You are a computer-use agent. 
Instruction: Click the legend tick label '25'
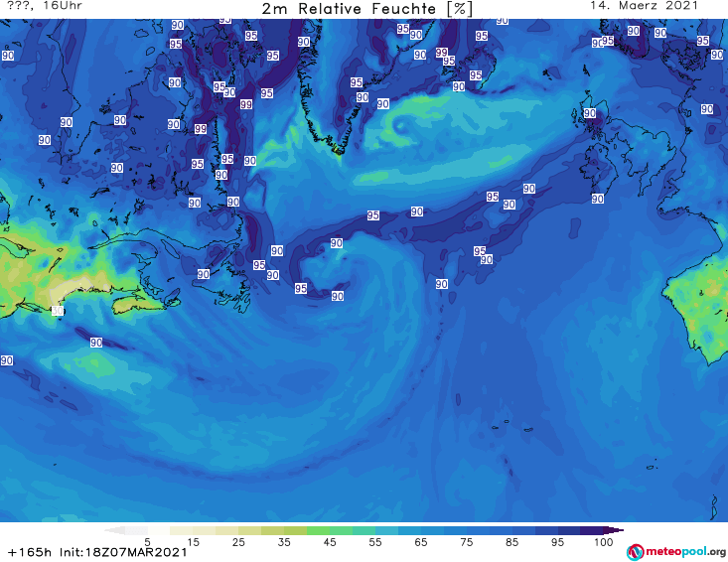point(238,542)
